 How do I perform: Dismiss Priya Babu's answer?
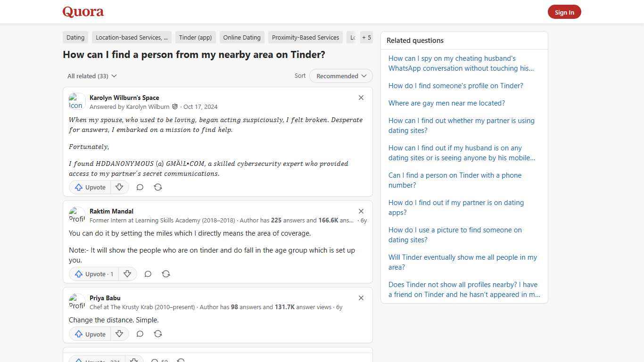tap(361, 298)
